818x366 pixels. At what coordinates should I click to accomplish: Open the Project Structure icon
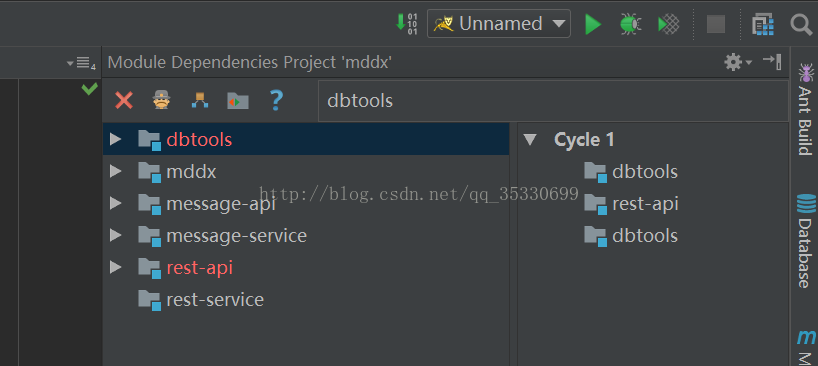click(x=763, y=24)
